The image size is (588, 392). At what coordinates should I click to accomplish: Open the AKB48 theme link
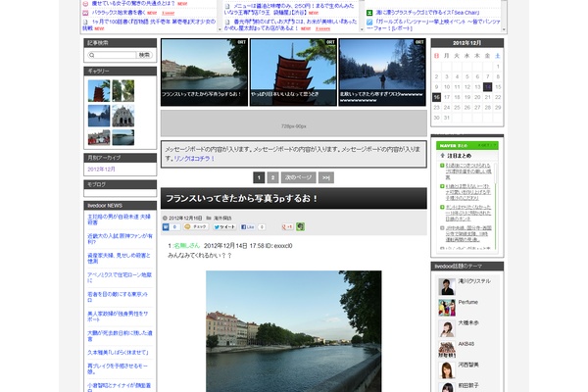(466, 344)
